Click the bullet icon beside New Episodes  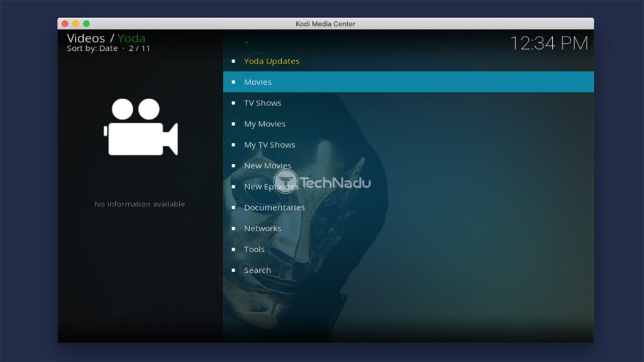(234, 187)
